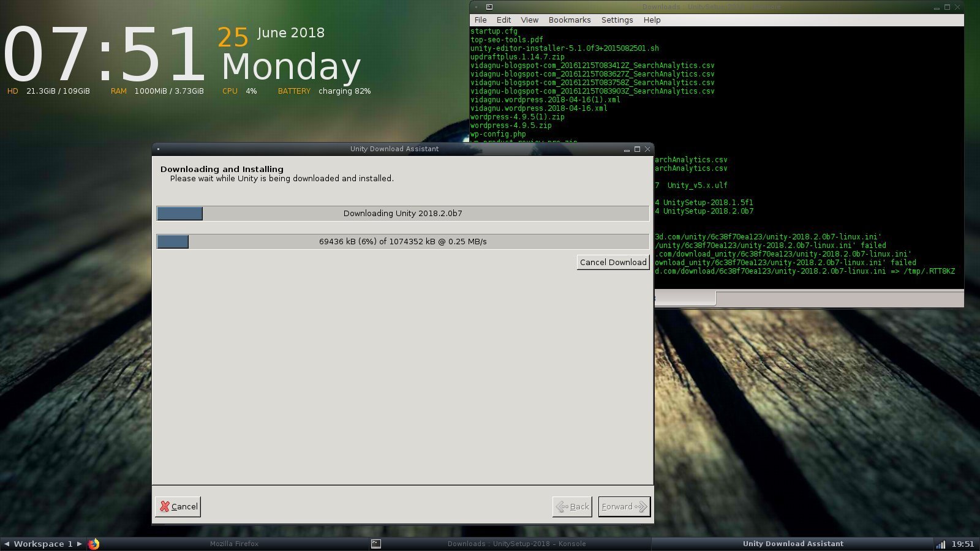Click UnitySetup-2018.2.0b7 in Konsole
The height and width of the screenshot is (551, 980).
(708, 211)
